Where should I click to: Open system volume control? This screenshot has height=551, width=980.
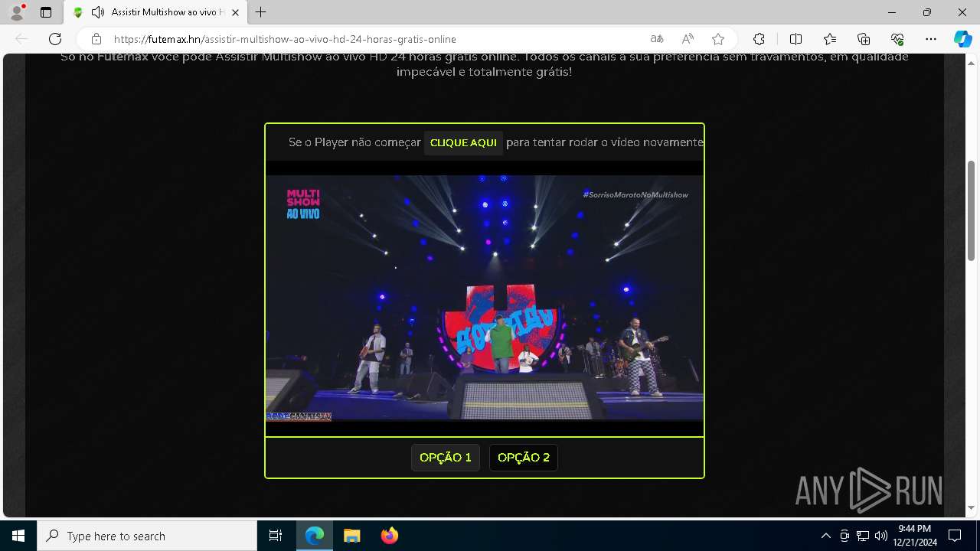point(881,536)
